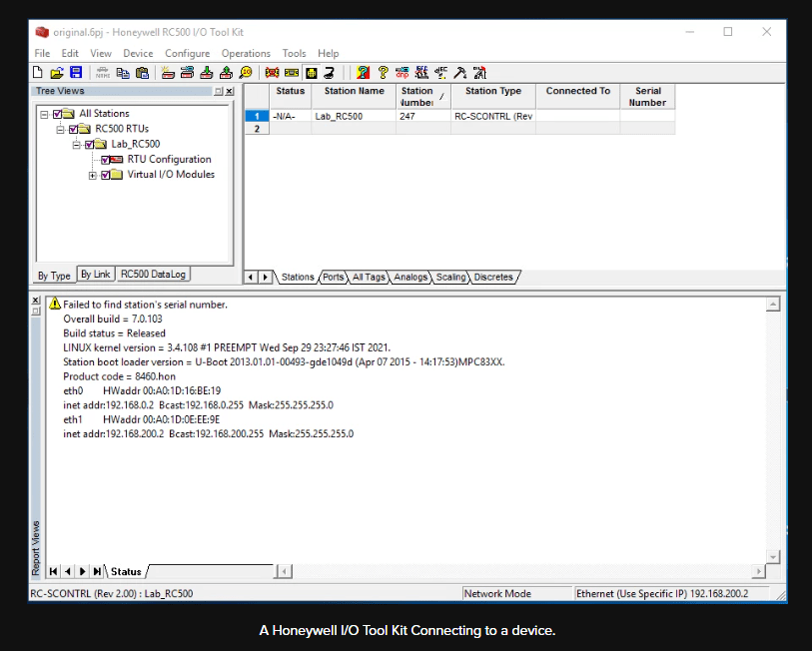Click the Station Name column header
Viewport: 812px width, 651px height.
(x=354, y=92)
